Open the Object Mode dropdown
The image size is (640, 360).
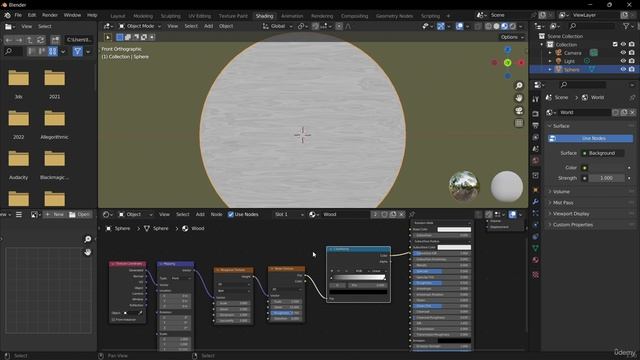pyautogui.click(x=140, y=26)
